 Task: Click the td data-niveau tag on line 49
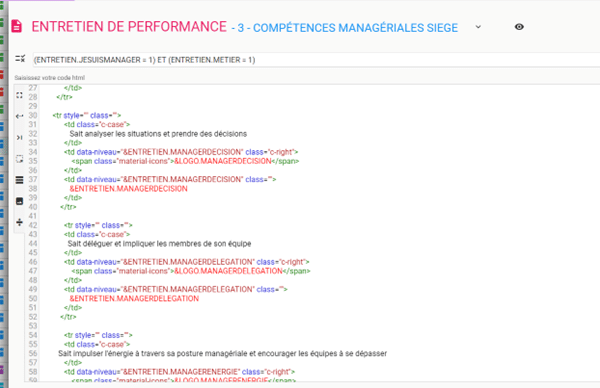[176, 289]
